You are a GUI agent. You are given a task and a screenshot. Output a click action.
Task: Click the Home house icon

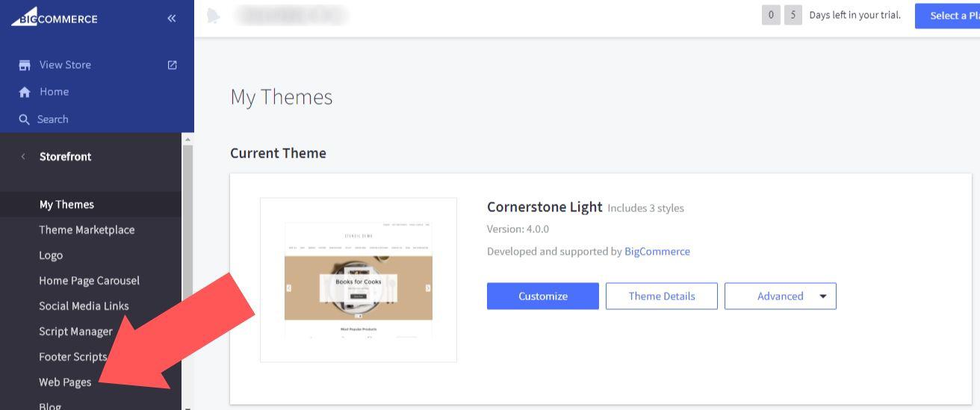[25, 92]
